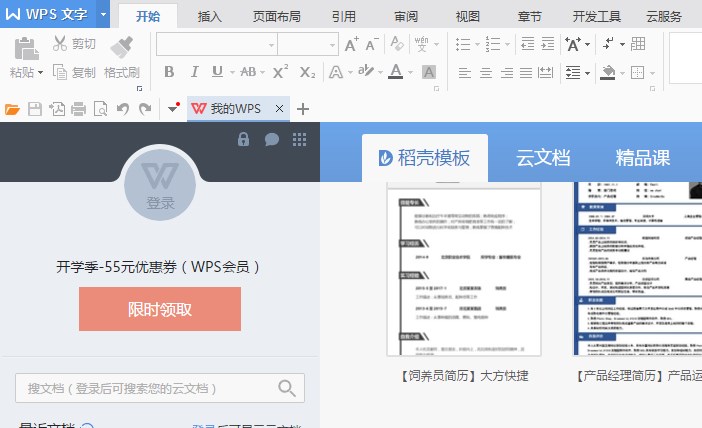702x428 pixels.
Task: Increase font size with A+ icon
Action: click(351, 44)
